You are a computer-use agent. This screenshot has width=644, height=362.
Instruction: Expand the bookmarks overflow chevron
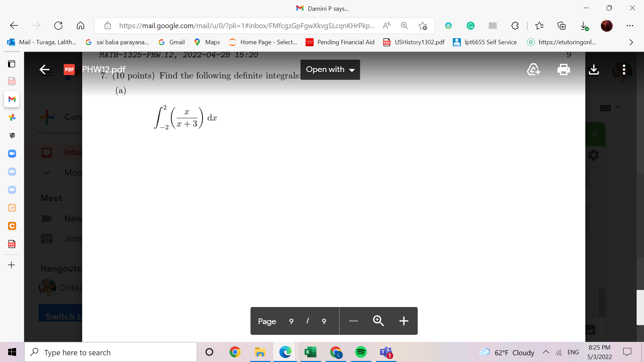point(631,42)
